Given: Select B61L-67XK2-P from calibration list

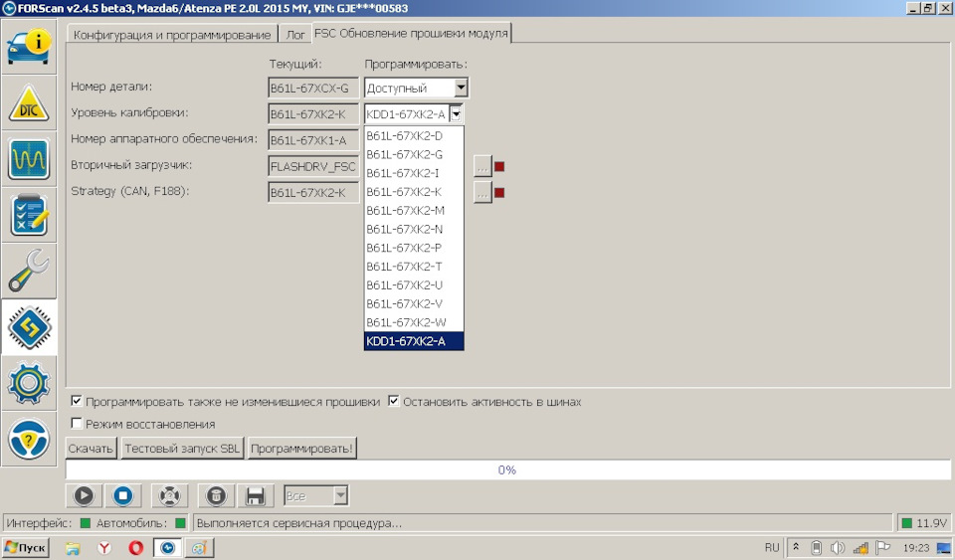Looking at the screenshot, I should (414, 248).
